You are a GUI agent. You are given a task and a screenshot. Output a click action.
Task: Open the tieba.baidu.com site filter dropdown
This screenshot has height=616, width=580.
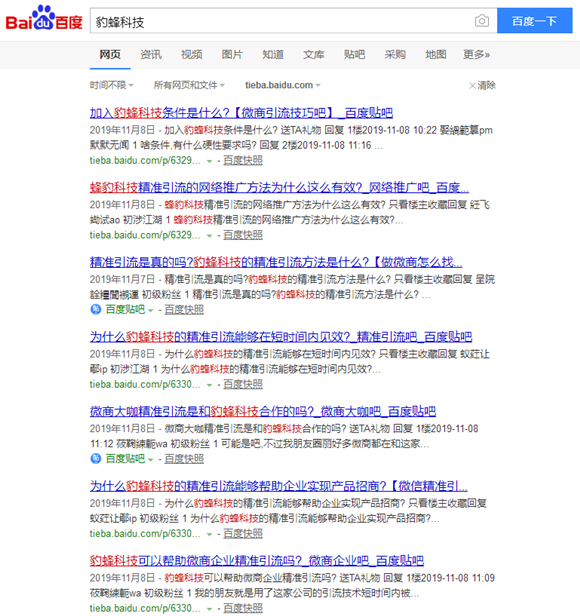click(x=283, y=85)
